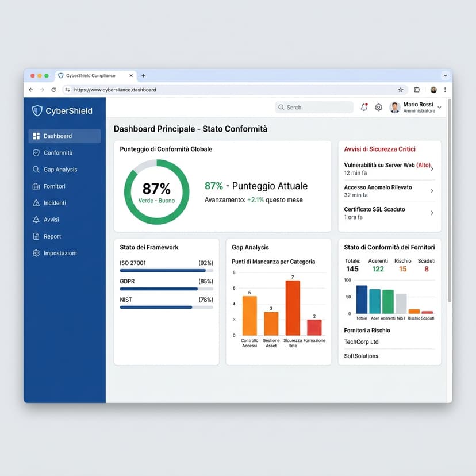Open the Avvisi sidebar item
The image size is (476, 476).
[x=64, y=220]
